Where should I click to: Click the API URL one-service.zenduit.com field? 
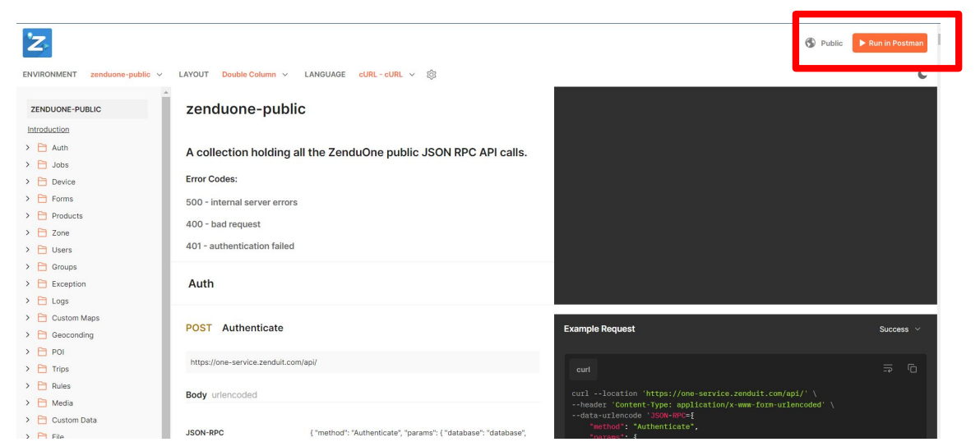click(363, 362)
